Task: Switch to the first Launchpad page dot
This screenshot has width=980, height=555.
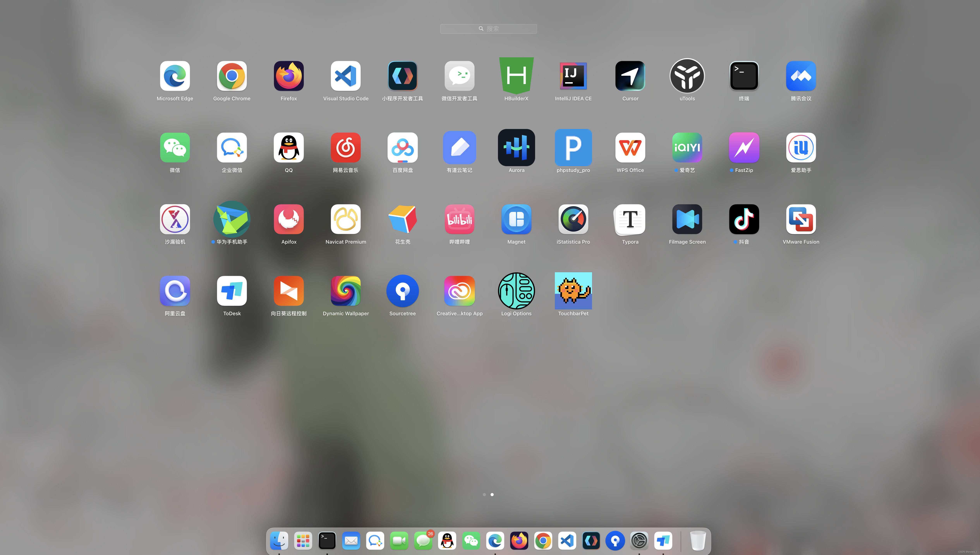Action: (x=484, y=494)
